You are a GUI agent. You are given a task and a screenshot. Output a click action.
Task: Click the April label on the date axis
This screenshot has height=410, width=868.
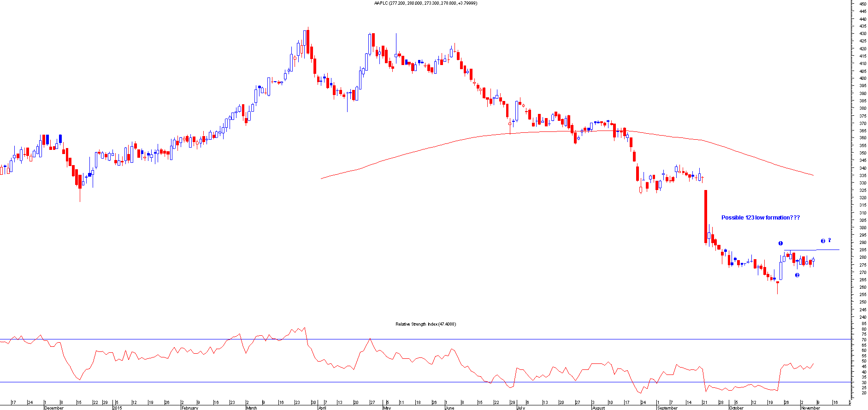point(322,408)
